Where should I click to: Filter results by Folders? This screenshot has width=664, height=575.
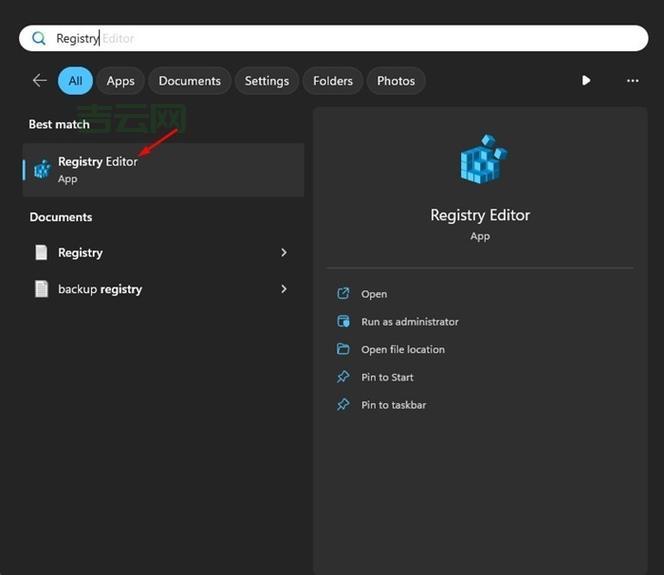(x=333, y=81)
